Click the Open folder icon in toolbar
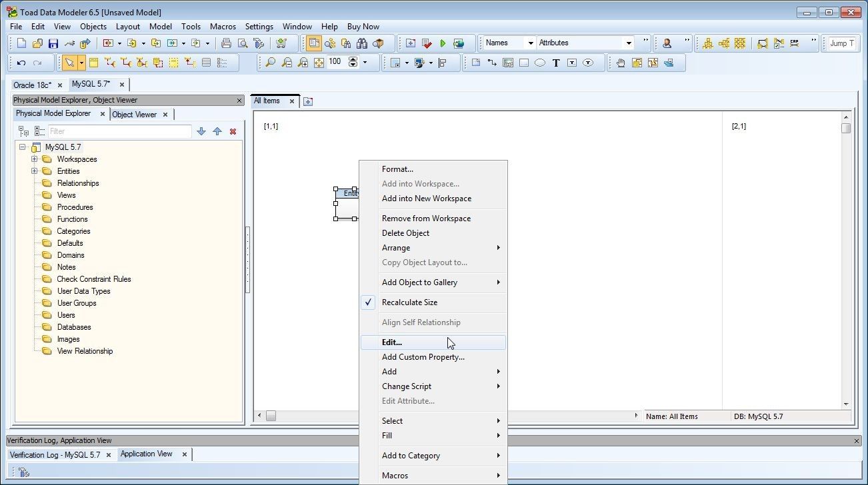Screen dimensions: 868x485 [37, 43]
